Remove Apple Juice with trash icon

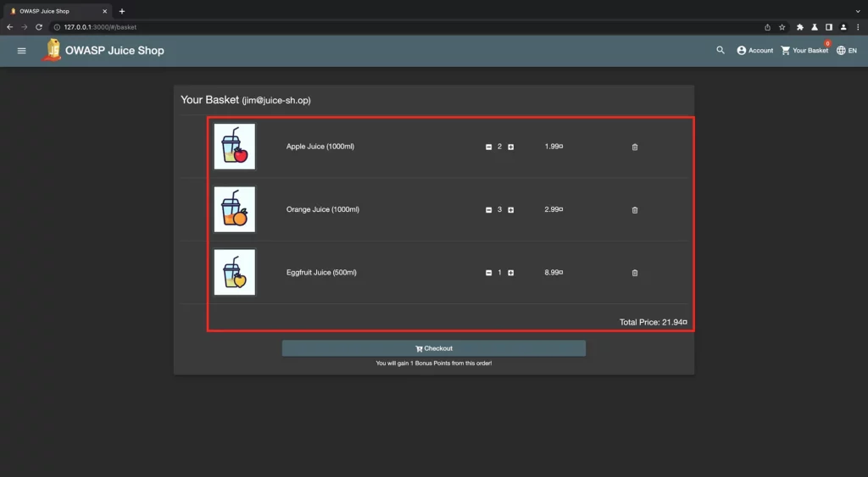tap(635, 147)
